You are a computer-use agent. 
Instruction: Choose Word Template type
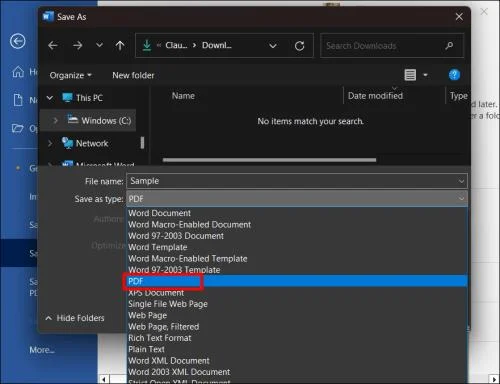coord(158,247)
